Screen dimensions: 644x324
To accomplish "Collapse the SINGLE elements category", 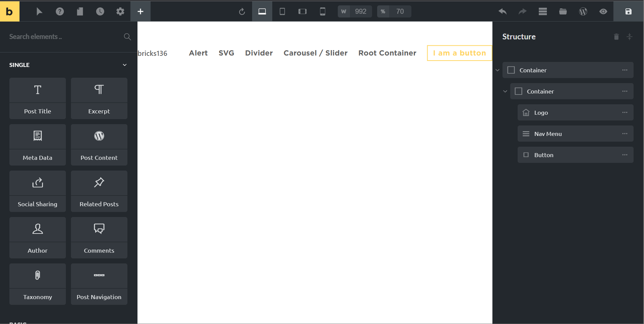I will point(125,65).
